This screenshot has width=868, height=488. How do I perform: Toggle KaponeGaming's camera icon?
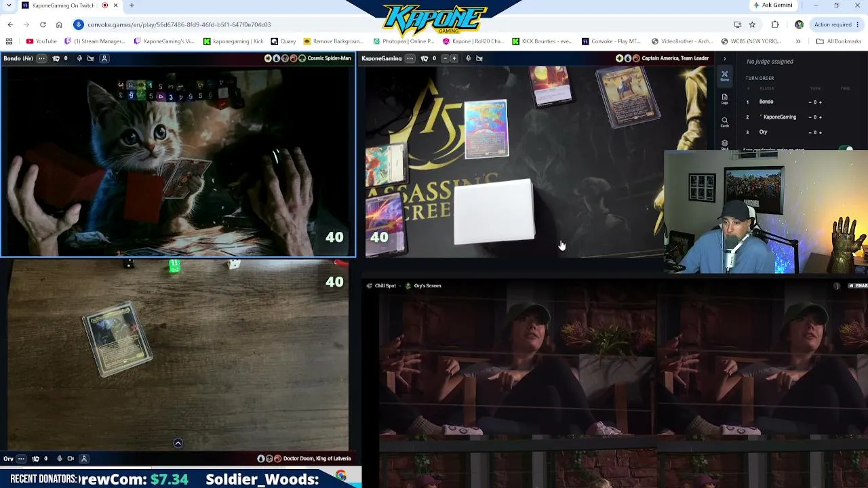pos(479,58)
